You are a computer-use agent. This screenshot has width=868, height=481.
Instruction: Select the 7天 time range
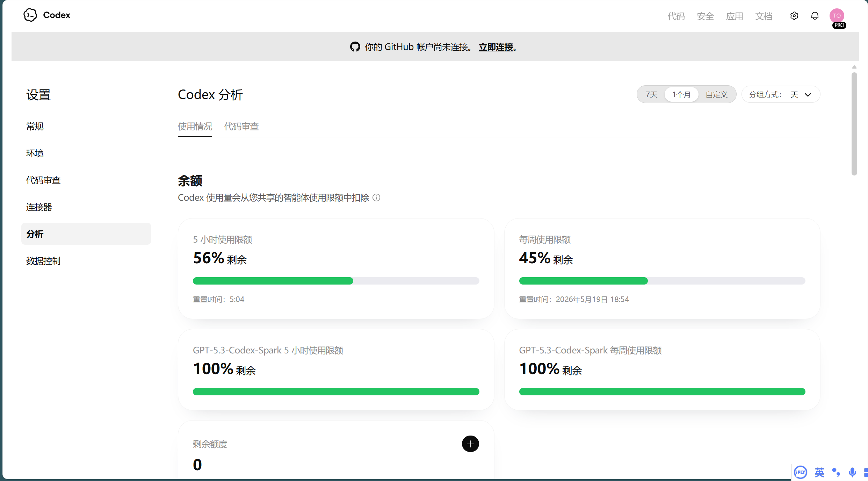tap(651, 95)
